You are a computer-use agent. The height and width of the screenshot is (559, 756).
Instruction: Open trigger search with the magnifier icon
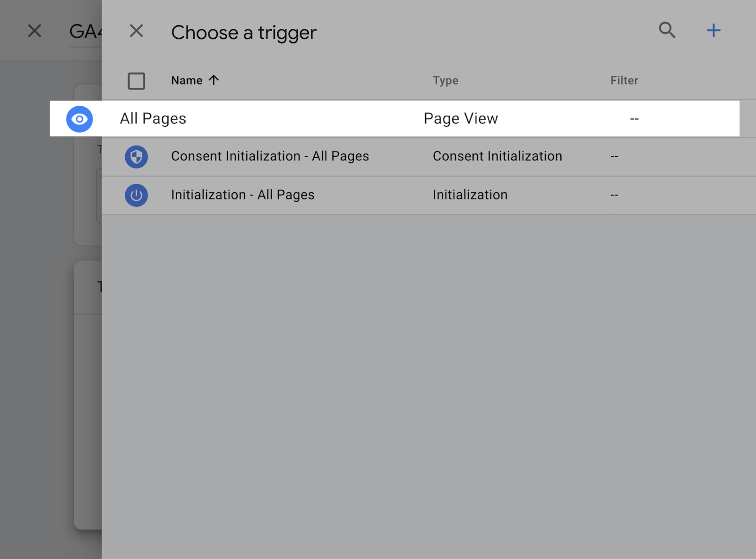point(667,30)
